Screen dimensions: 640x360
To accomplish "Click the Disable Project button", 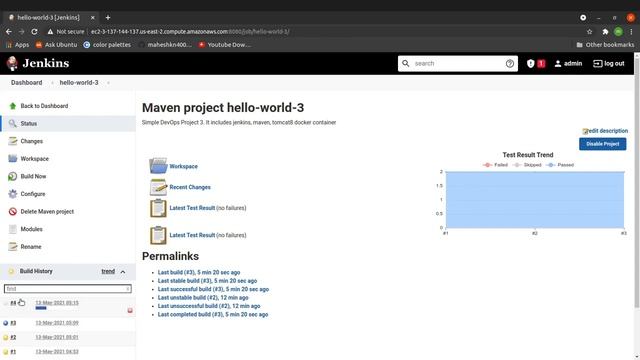I will 602,144.
